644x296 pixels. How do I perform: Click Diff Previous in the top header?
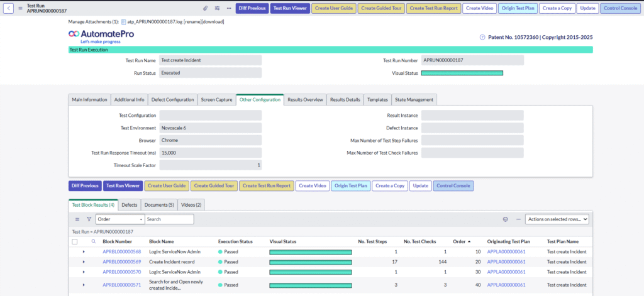252,8
